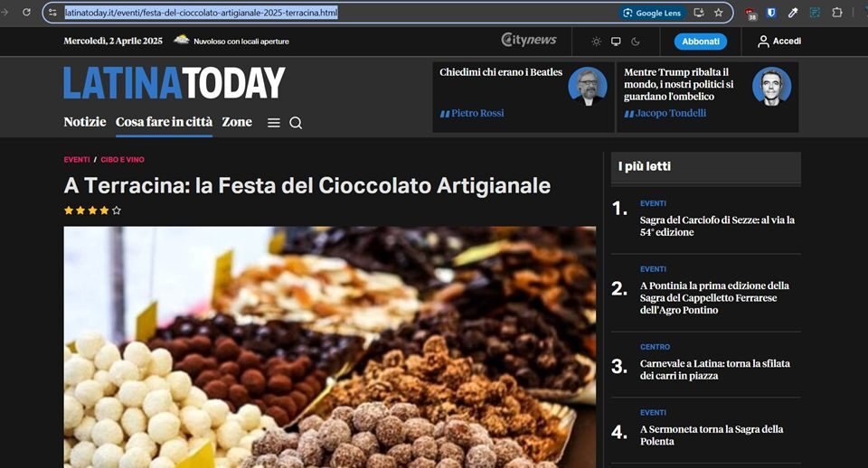
Task: Rate the article five stars
Action: point(117,211)
